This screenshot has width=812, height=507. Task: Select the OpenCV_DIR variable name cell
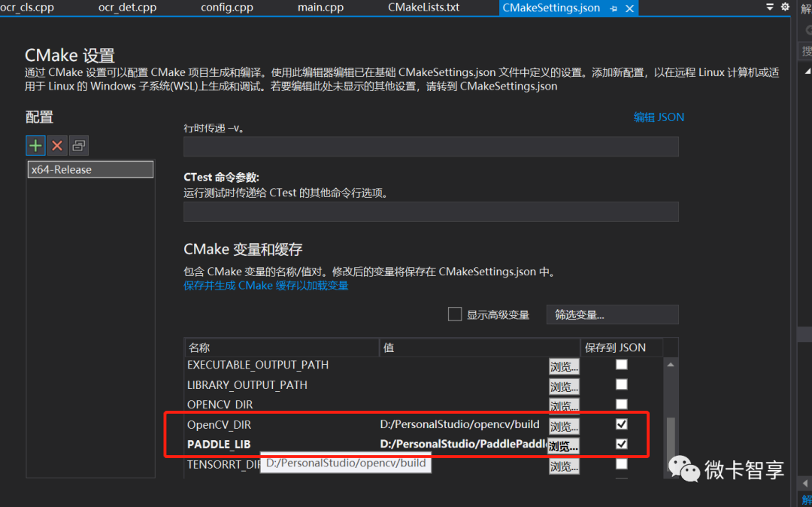(x=219, y=425)
